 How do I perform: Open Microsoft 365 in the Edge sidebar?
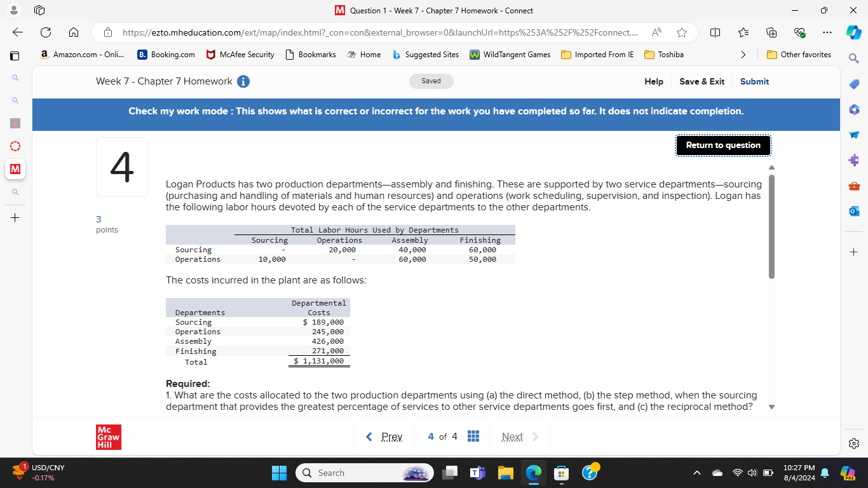click(x=854, y=109)
